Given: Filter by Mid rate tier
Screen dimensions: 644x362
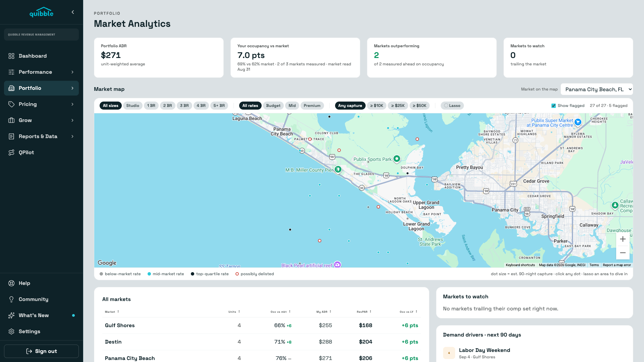Looking at the screenshot, I should click(x=292, y=106).
